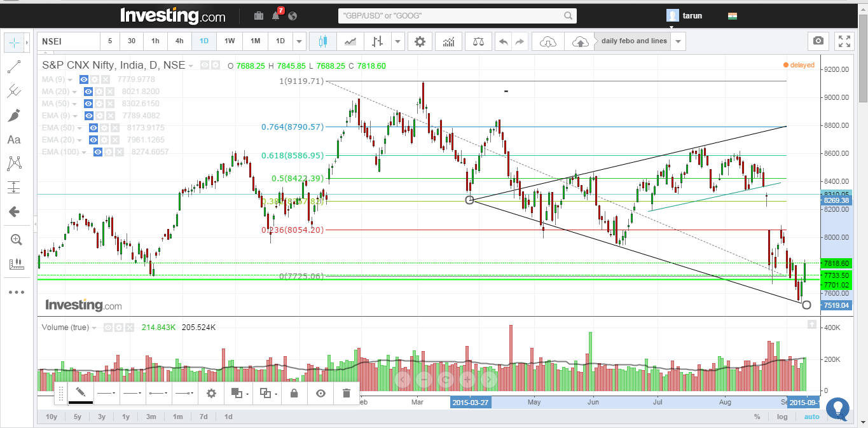Expand S&P CNX Nifty title dropdown
Image resolution: width=868 pixels, height=428 pixels.
[191, 66]
